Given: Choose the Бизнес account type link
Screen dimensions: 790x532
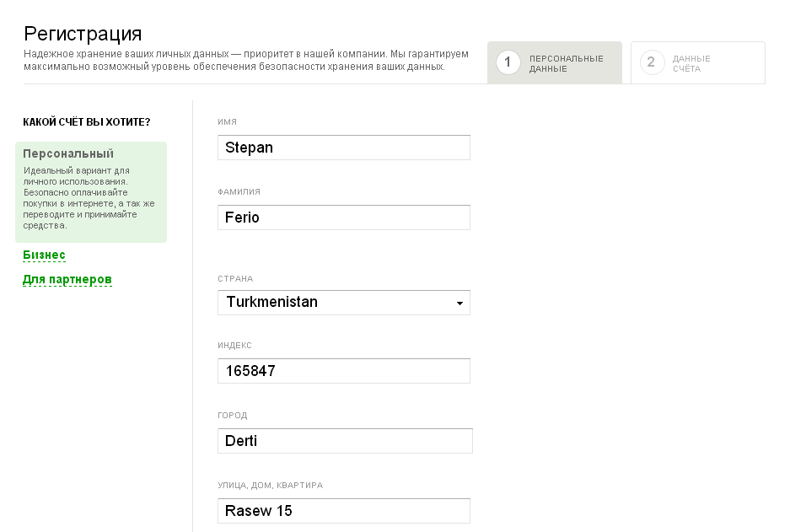Looking at the screenshot, I should [x=44, y=255].
